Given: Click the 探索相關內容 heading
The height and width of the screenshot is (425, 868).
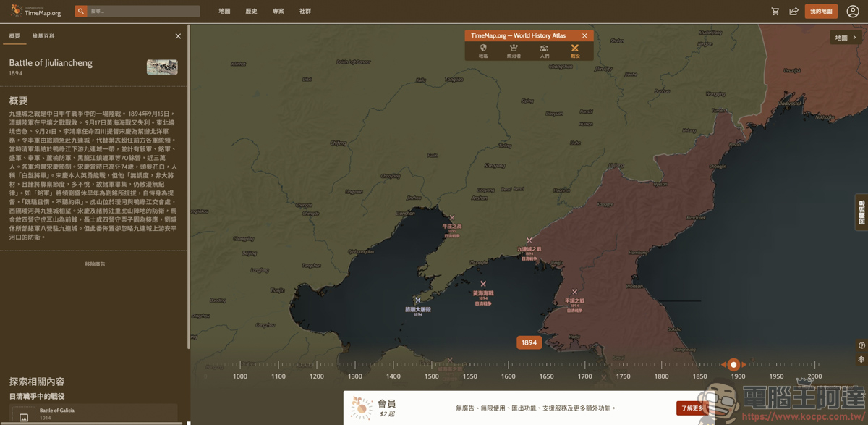Looking at the screenshot, I should [37, 382].
